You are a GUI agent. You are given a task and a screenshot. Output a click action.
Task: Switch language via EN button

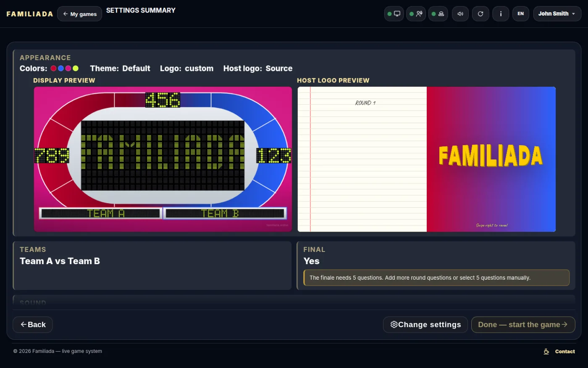point(521,14)
